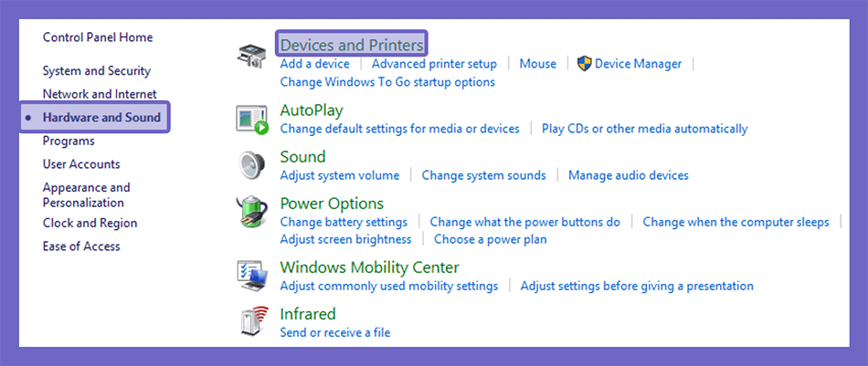Open the Devices and Printers heading
Image resolution: width=868 pixels, height=366 pixels.
coord(352,45)
